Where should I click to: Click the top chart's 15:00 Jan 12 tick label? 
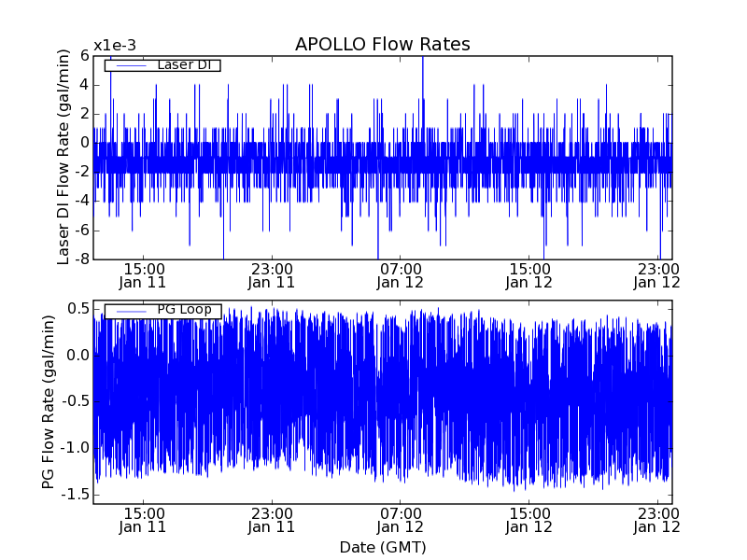pyautogui.click(x=529, y=275)
